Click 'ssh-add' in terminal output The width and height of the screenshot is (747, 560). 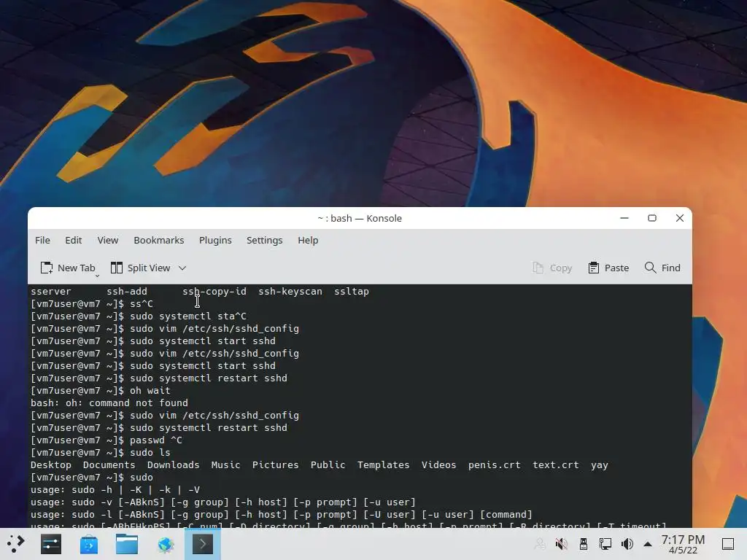[127, 292]
